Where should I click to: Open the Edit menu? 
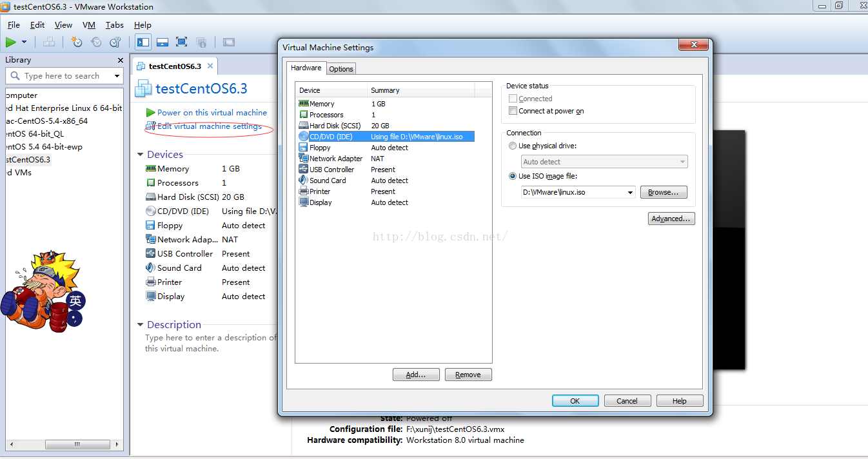(x=37, y=25)
